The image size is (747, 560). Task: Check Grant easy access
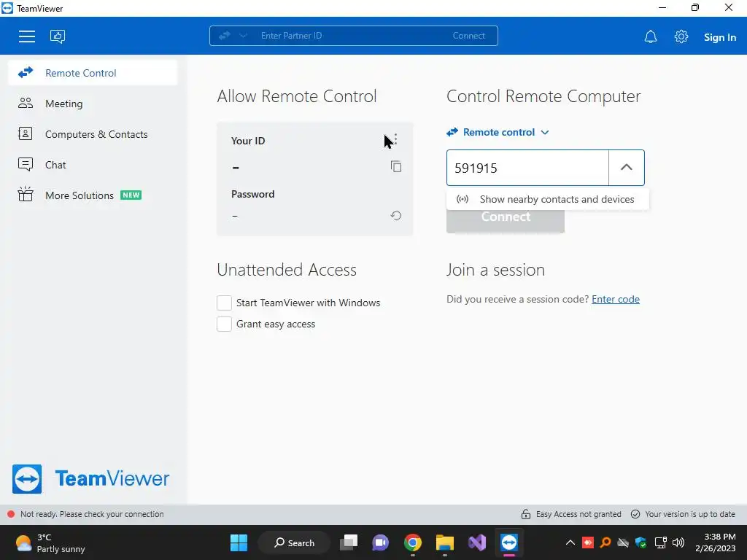[225, 324]
